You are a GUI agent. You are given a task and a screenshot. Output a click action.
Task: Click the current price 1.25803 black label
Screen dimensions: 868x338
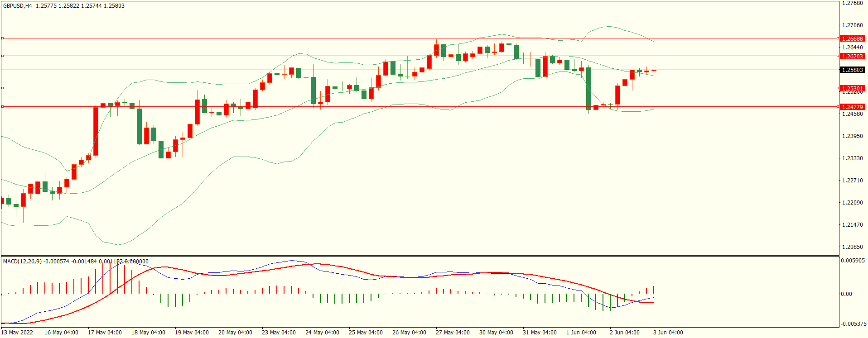click(852, 70)
